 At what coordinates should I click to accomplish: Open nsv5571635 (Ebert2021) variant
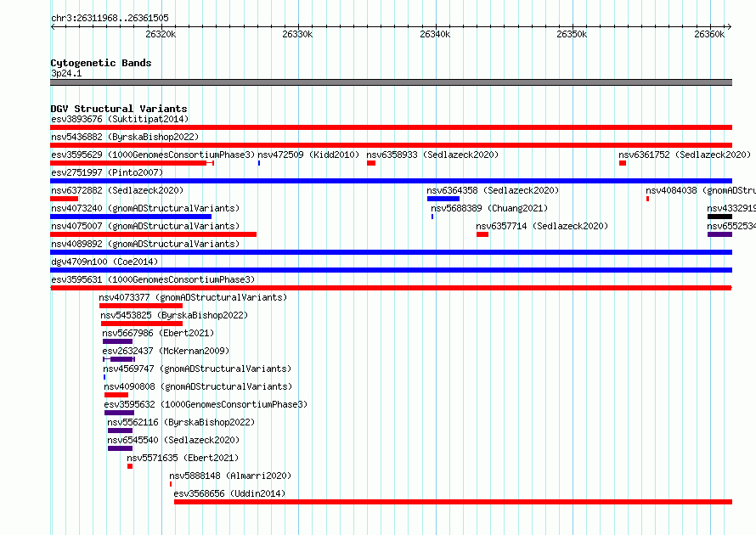(x=183, y=458)
